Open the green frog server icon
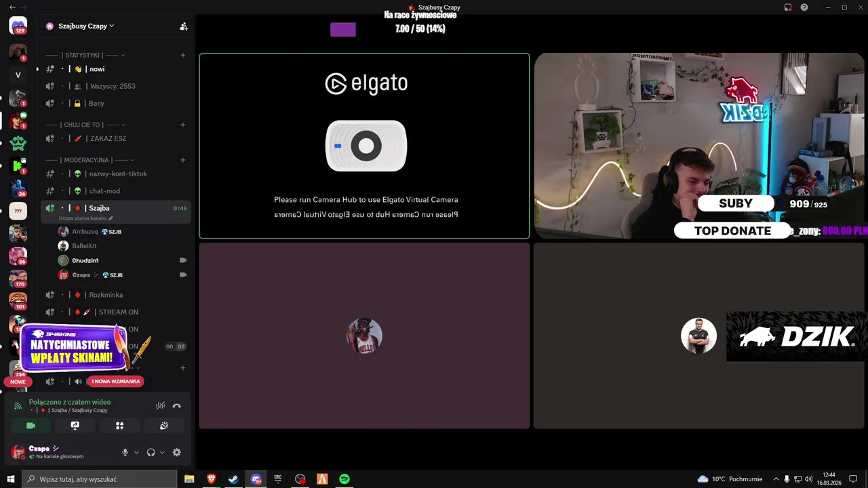 pyautogui.click(x=18, y=143)
